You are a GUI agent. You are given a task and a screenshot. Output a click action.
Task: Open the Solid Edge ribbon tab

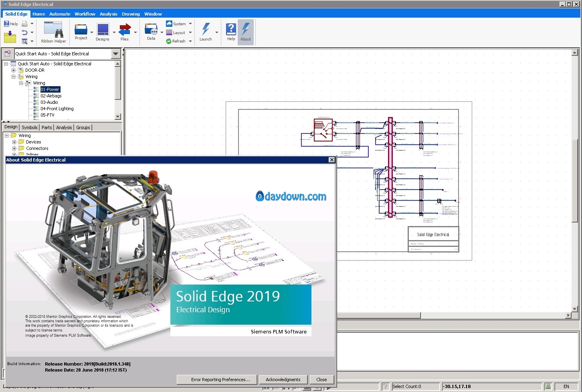[x=16, y=14]
